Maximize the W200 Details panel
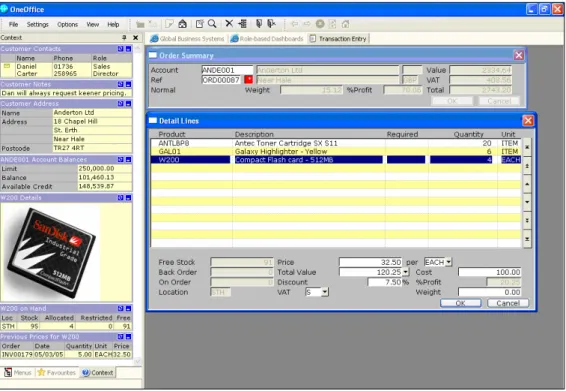This screenshot has height=391, width=566. pos(121,198)
